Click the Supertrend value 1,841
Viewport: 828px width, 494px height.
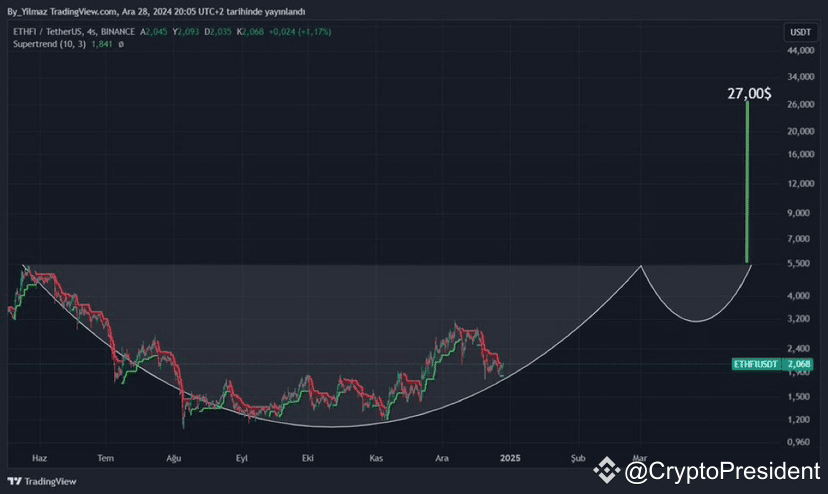(x=101, y=44)
